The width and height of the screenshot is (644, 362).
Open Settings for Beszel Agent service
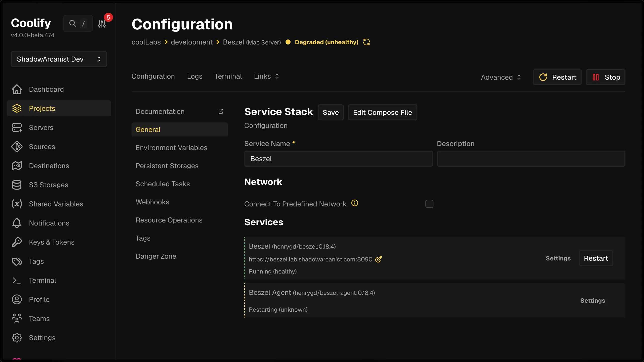pos(592,301)
